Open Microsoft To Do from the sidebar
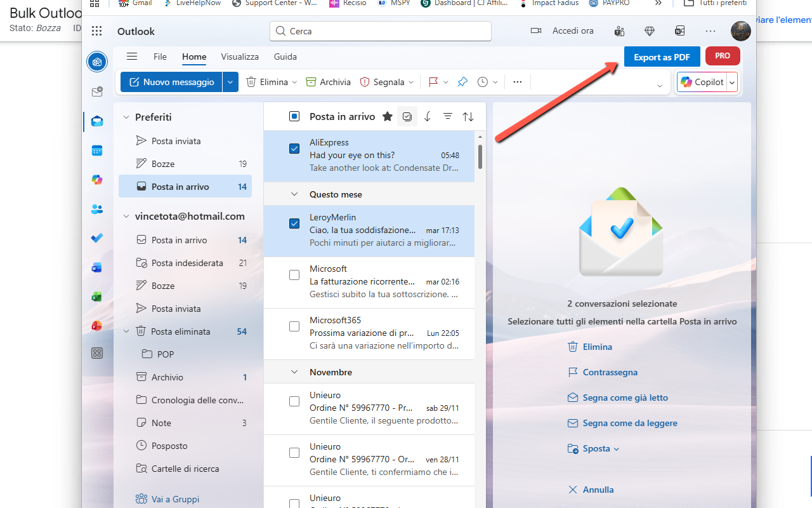 97,238
